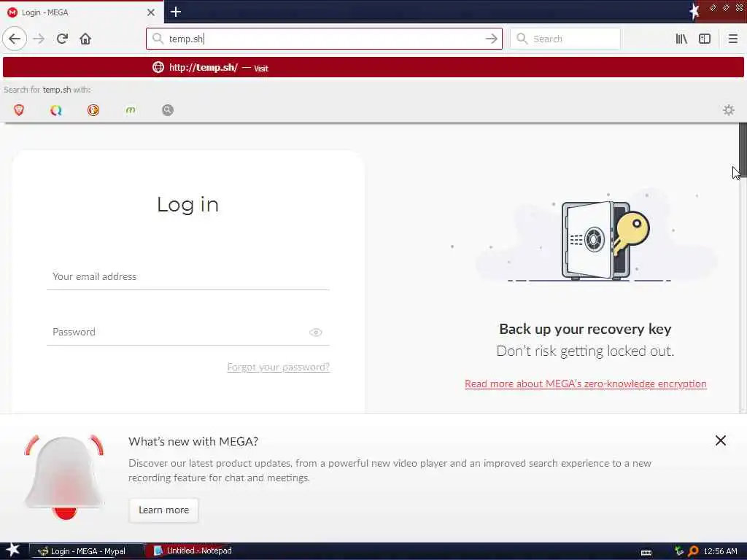Switch to Login - MEGA - Mypal taskbar item

tap(87, 551)
